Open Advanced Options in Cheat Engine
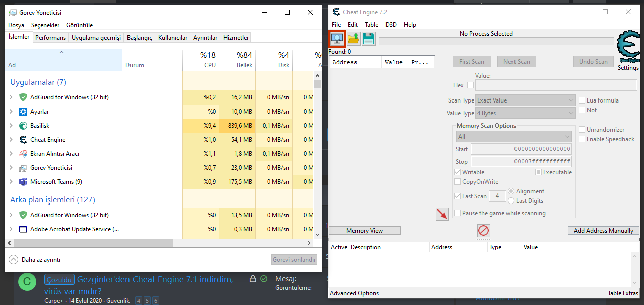 tap(354, 293)
